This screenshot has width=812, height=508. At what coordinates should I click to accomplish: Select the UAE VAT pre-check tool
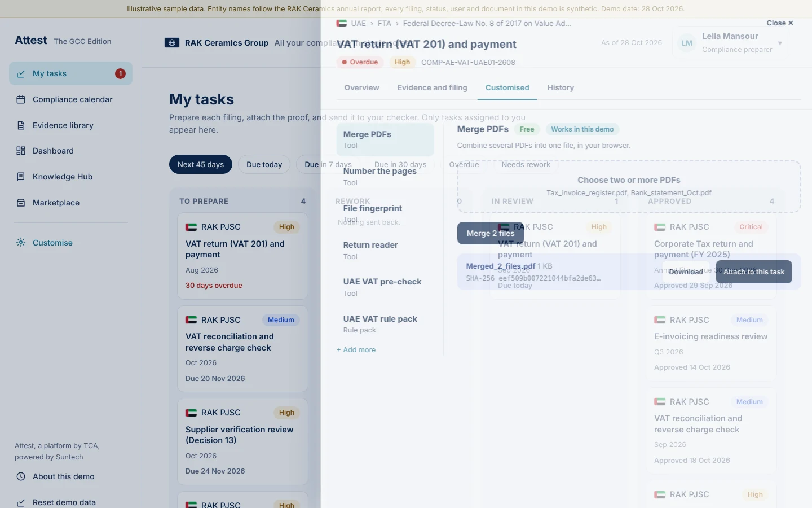385,287
